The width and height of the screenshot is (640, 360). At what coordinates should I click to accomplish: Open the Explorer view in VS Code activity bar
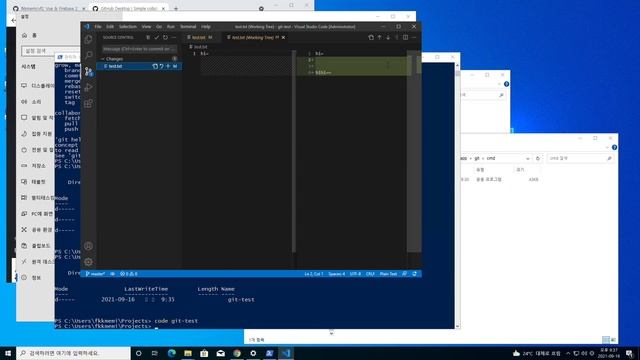click(88, 40)
